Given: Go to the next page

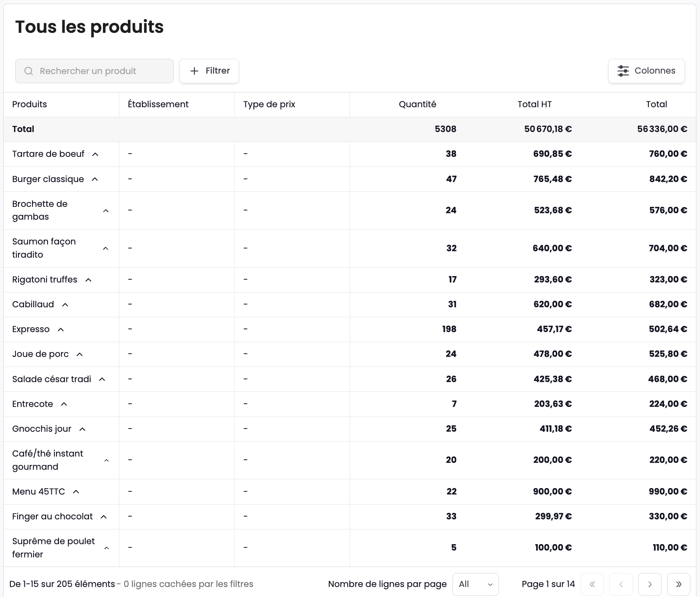Looking at the screenshot, I should [650, 584].
